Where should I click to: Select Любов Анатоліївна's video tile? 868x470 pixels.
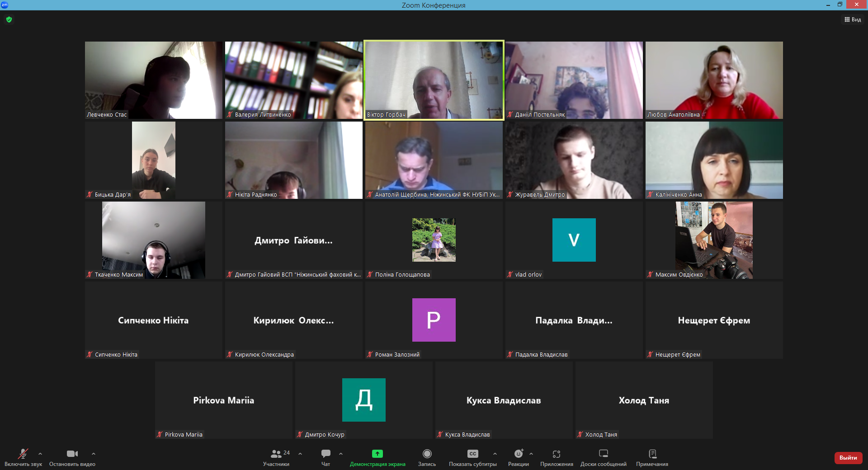click(x=714, y=80)
